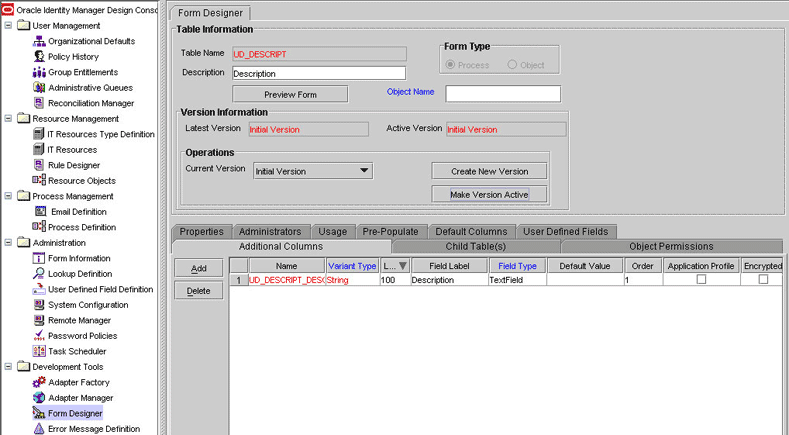Image resolution: width=789 pixels, height=435 pixels.
Task: Open the Object Permissions tab
Action: coord(671,246)
